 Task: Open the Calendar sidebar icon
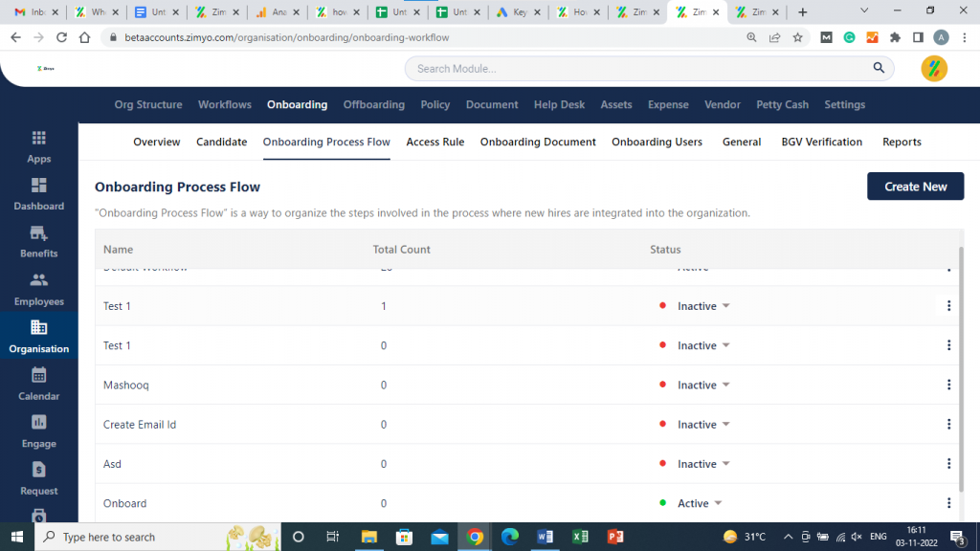(x=38, y=375)
